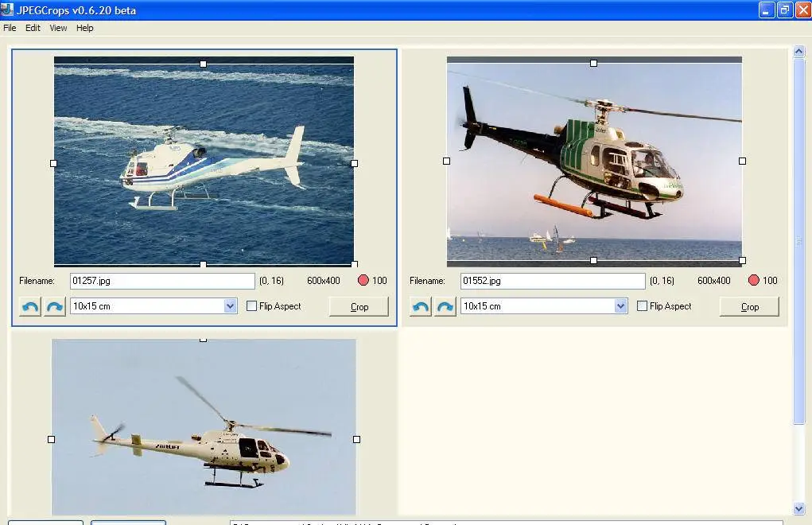Rotate 01552.jpg clockwise with right arrow
This screenshot has height=525, width=812.
[x=445, y=306]
